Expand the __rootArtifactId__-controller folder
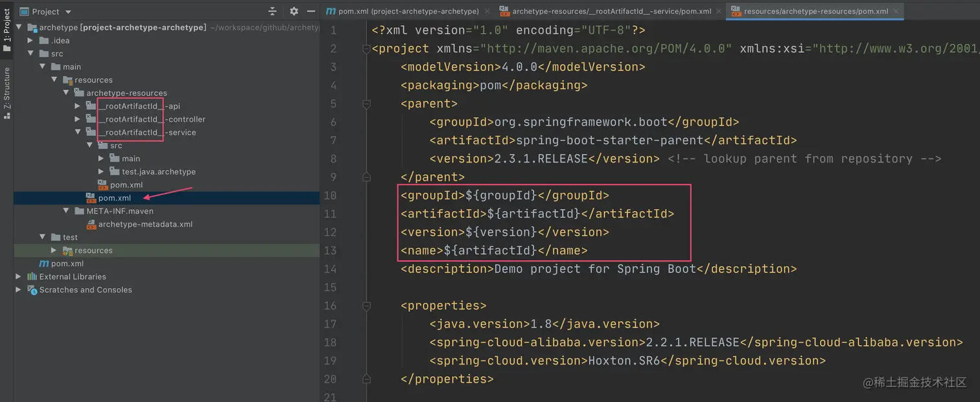This screenshot has width=980, height=402. pyautogui.click(x=78, y=119)
